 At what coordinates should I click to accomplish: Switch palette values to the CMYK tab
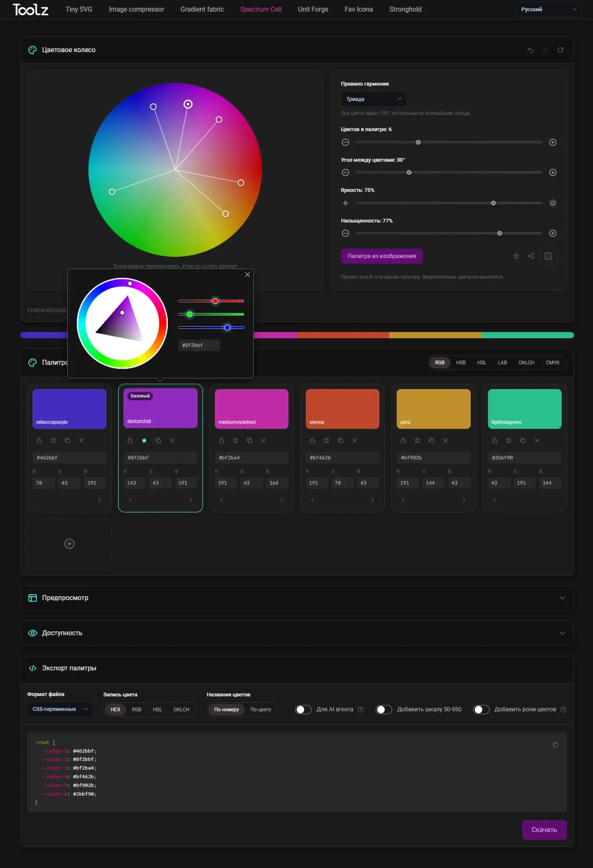(x=553, y=363)
